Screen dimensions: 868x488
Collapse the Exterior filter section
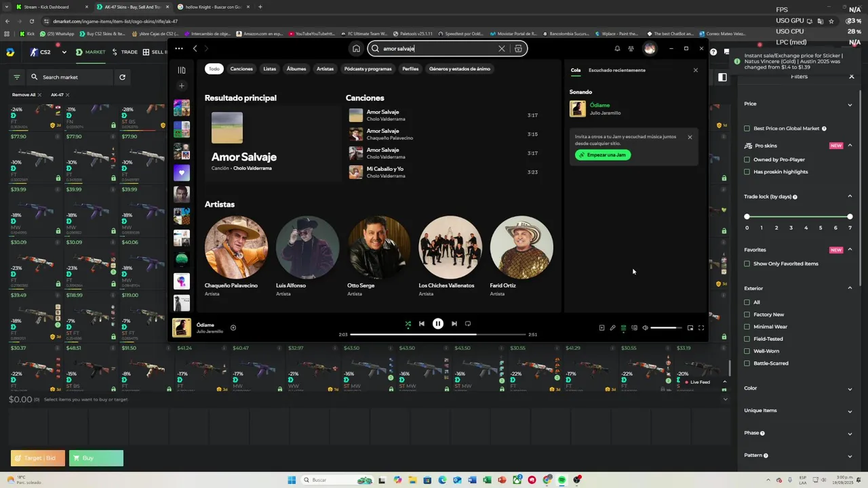(x=850, y=288)
